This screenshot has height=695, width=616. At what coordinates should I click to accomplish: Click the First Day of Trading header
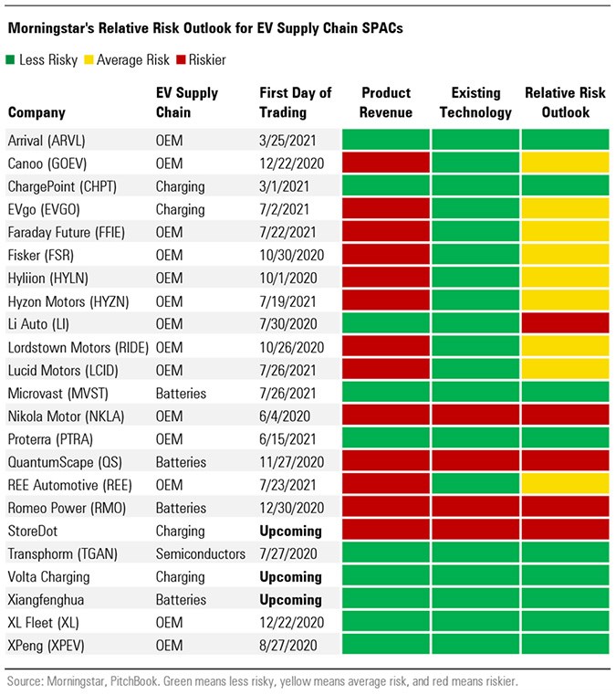[295, 102]
